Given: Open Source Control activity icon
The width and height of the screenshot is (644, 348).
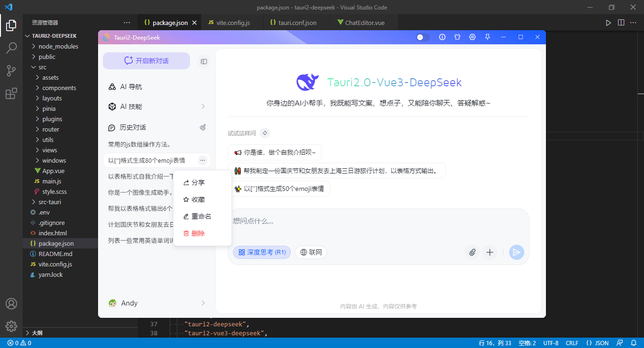Looking at the screenshot, I should point(11,71).
